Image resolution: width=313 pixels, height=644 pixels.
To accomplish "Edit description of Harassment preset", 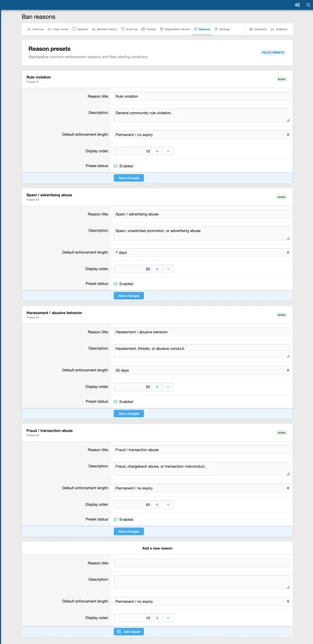I will click(x=202, y=351).
